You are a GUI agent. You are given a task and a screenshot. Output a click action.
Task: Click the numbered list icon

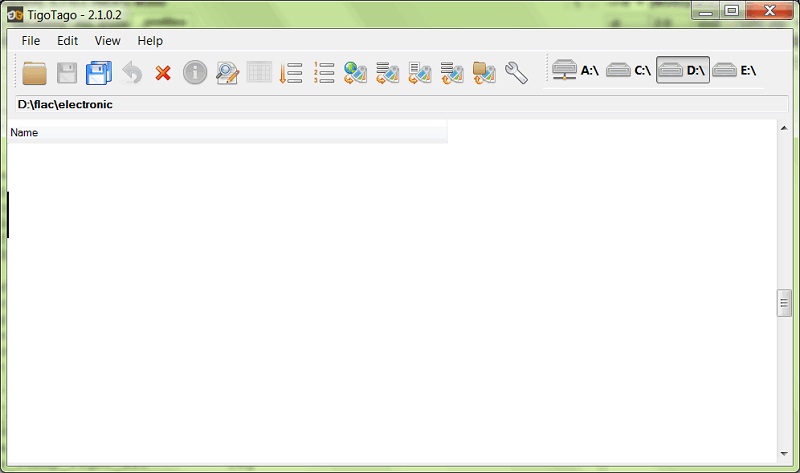click(x=323, y=72)
